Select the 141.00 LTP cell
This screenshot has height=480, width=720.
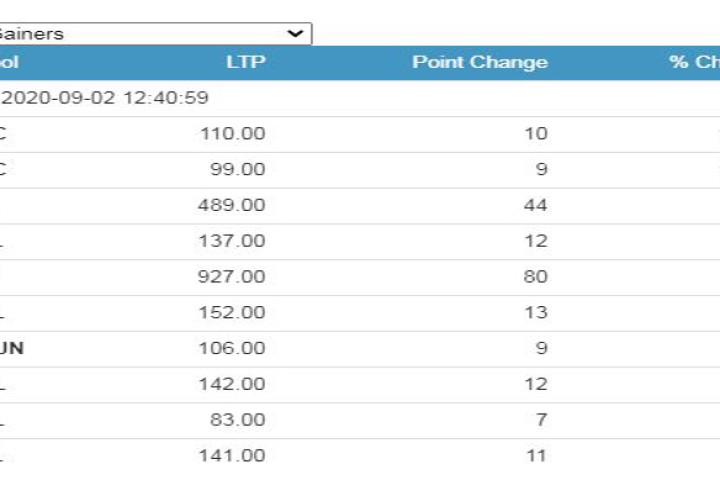click(232, 456)
